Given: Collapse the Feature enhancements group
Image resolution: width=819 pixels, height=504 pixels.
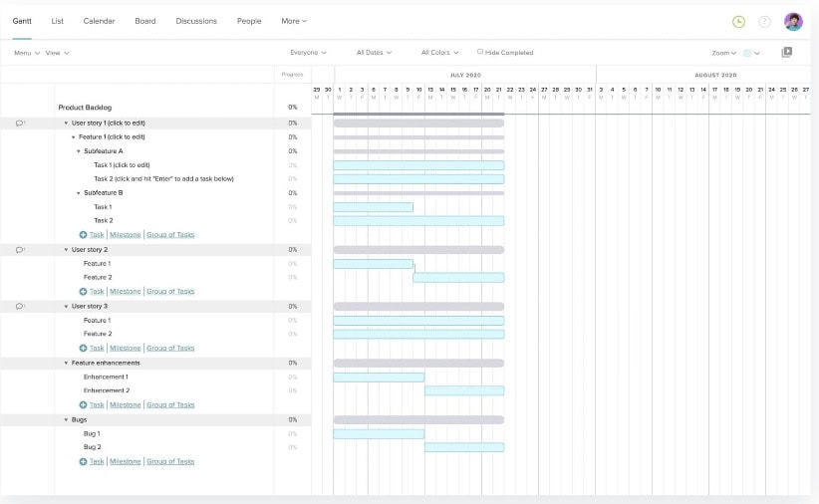Looking at the screenshot, I should tap(66, 364).
